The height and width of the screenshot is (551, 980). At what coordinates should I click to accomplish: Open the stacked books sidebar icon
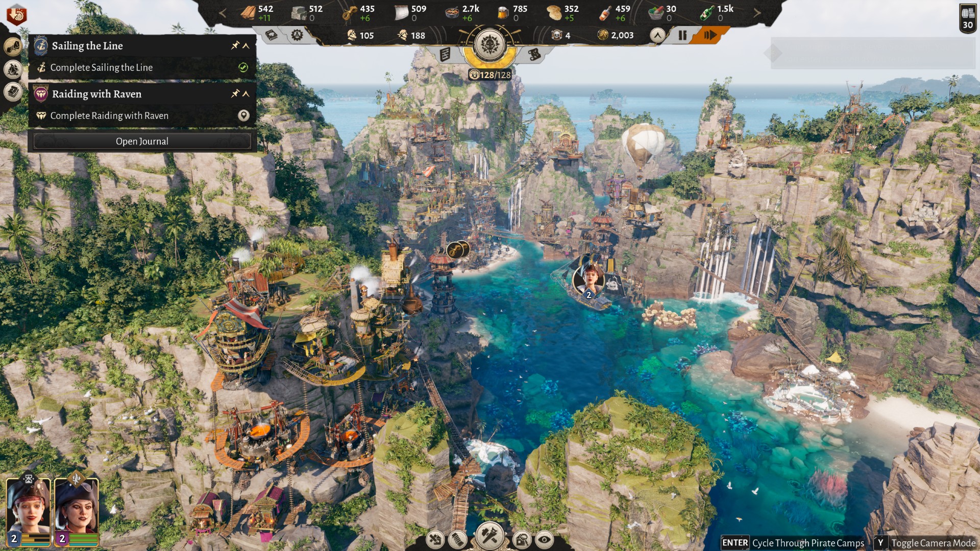(13, 92)
